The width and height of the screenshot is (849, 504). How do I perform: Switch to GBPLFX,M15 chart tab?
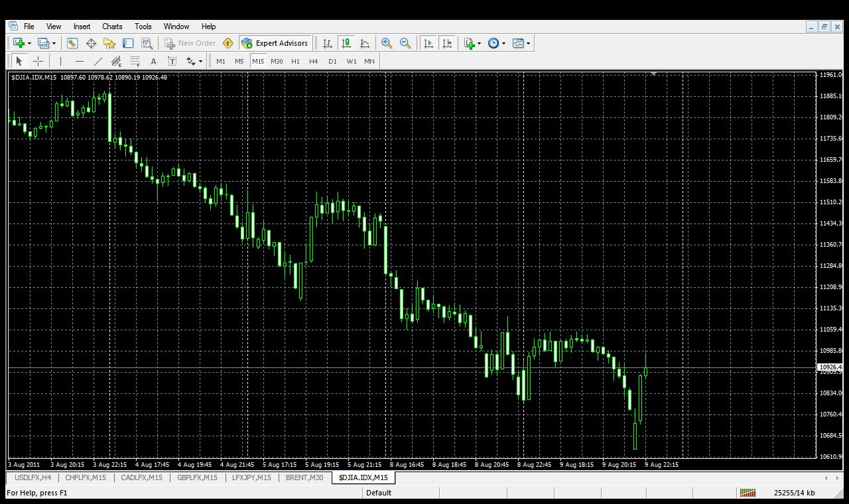click(197, 477)
